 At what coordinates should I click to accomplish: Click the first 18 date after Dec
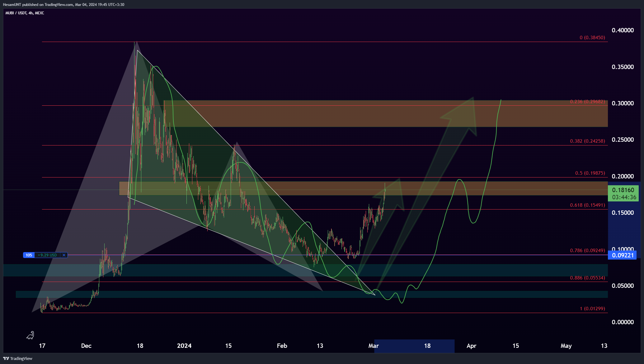coord(140,346)
